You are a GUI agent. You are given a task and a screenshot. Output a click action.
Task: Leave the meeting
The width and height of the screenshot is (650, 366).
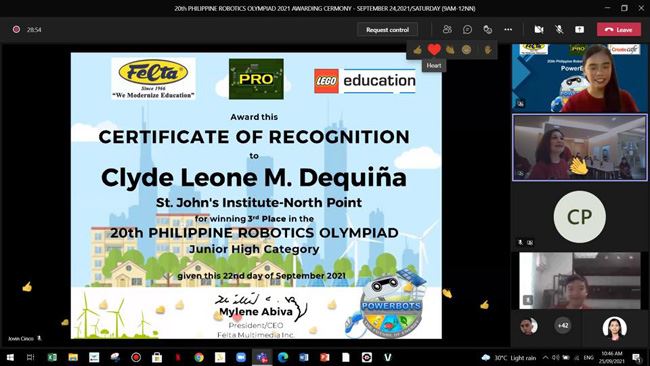click(618, 29)
